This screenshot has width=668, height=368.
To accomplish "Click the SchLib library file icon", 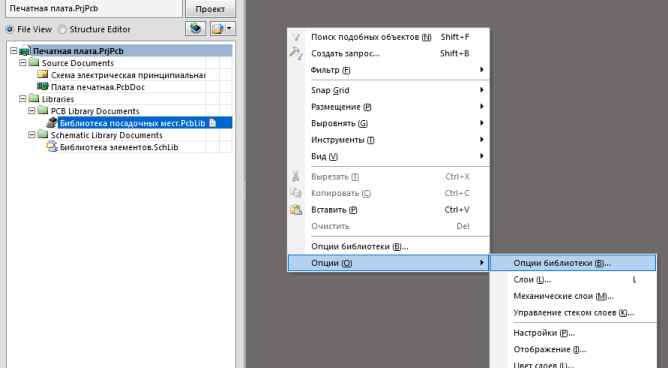I will [52, 147].
